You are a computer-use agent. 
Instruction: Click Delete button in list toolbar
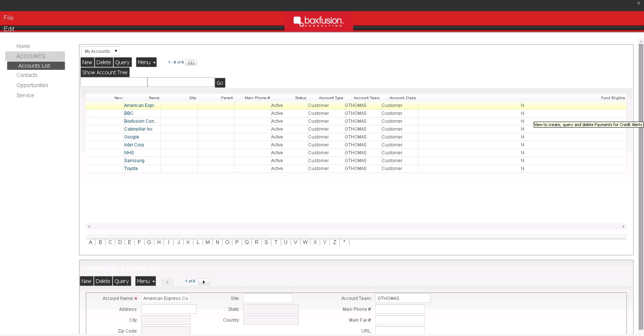[x=104, y=62]
